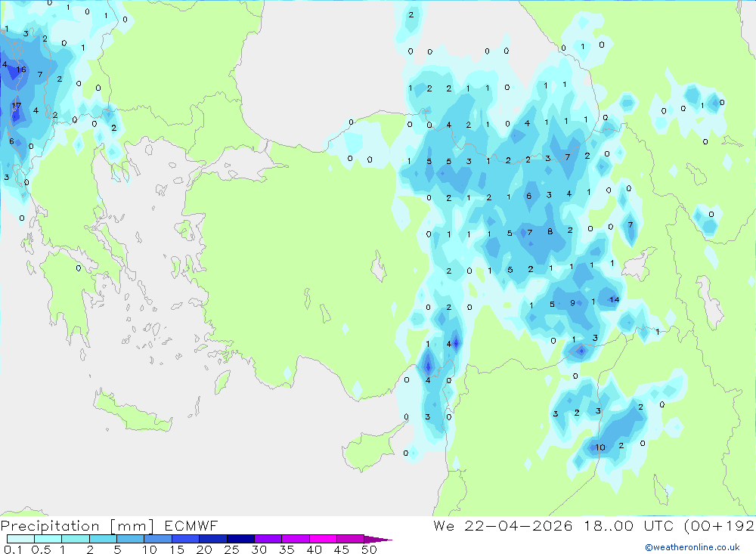Click the 40–45 mm magenta legend swatch
756x554 pixels.
tap(323, 539)
